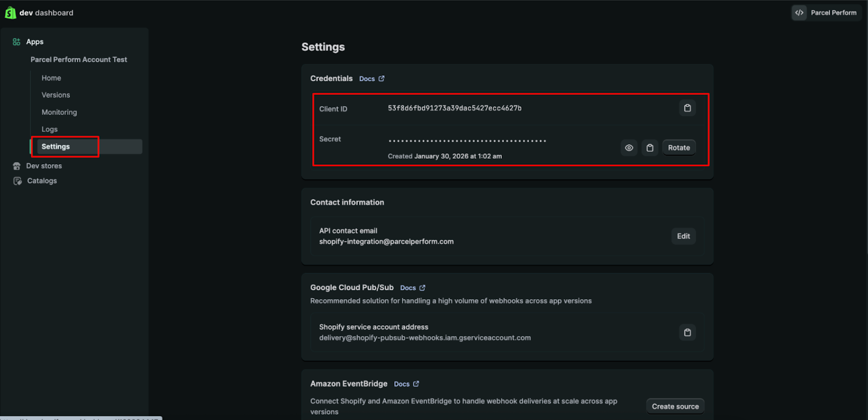This screenshot has height=420, width=868.
Task: Edit the API contact email
Action: point(684,236)
